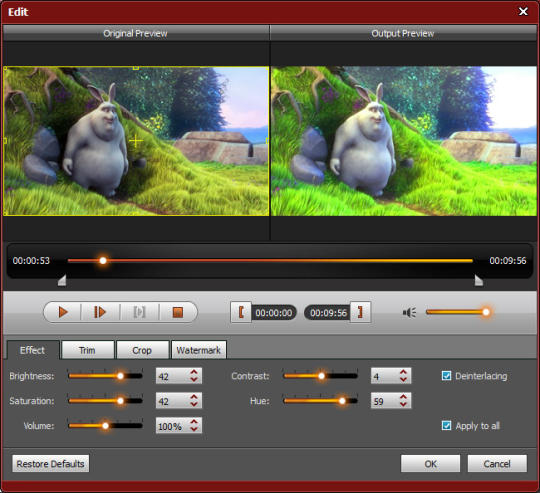Screen dimensions: 540x493
Task: Click the start time field 00:00:00
Action: click(x=274, y=313)
